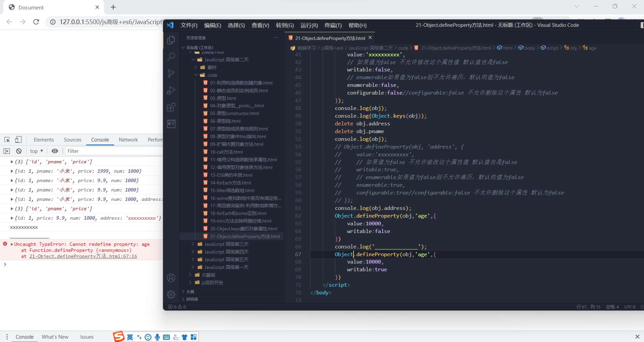644x342 pixels.
Task: Open the Source Control panel
Action: tap(171, 73)
